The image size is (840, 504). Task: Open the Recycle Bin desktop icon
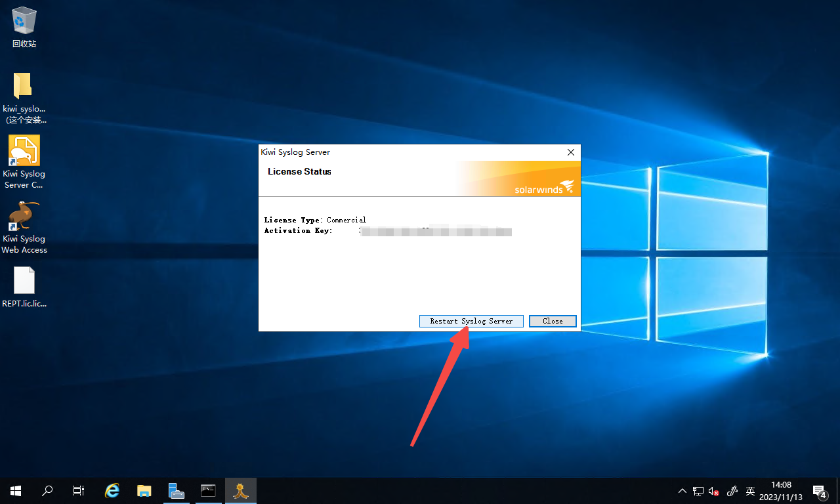(x=24, y=28)
